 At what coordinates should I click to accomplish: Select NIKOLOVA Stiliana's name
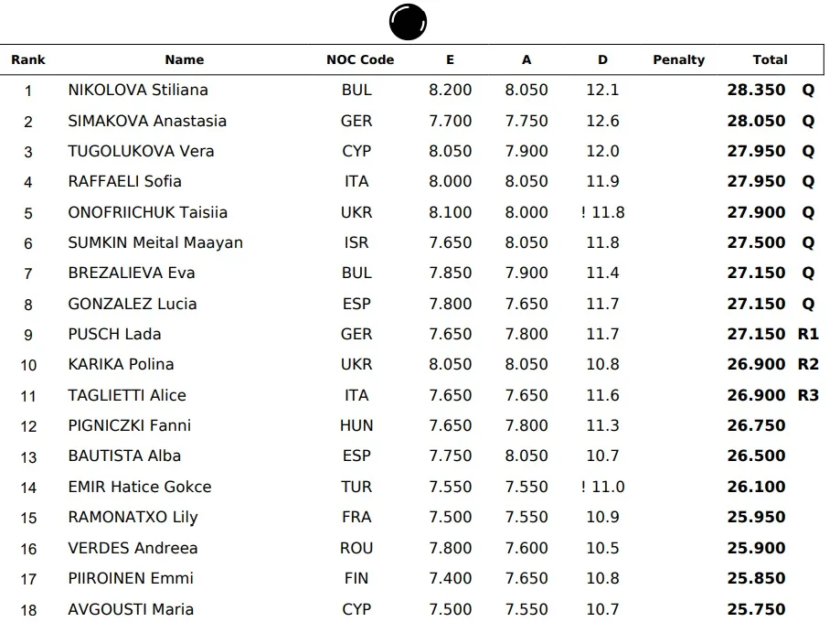[x=138, y=90]
